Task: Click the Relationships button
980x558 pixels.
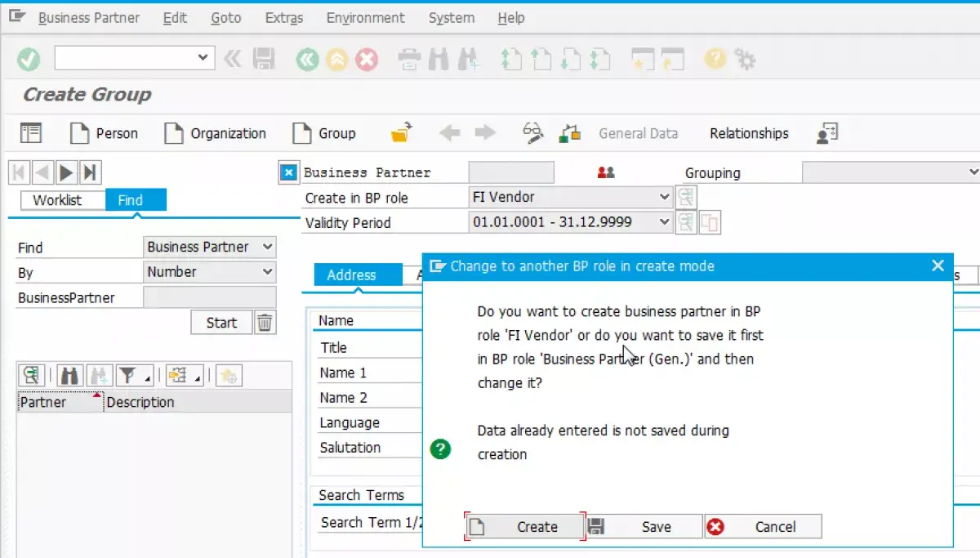Action: 749,133
